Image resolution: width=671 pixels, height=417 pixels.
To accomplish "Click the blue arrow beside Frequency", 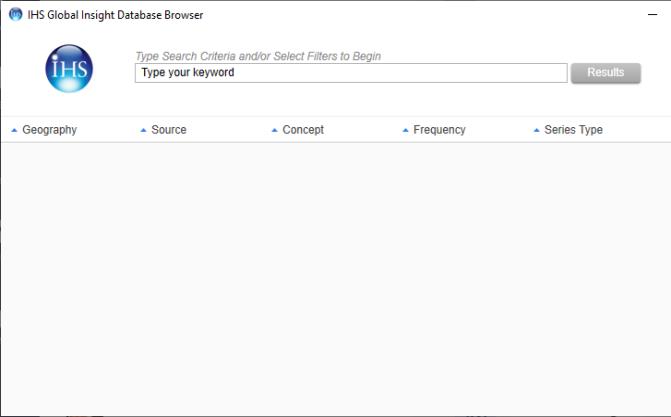I will [405, 130].
